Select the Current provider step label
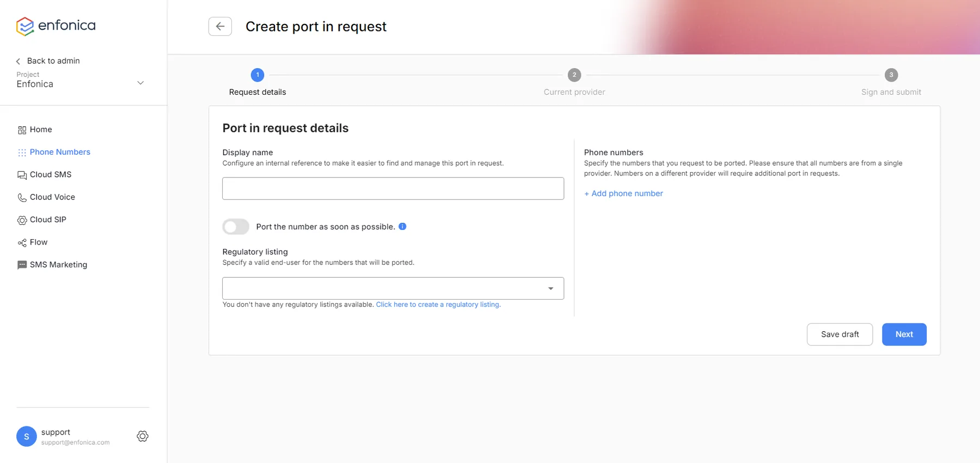This screenshot has height=463, width=980. pos(574,92)
